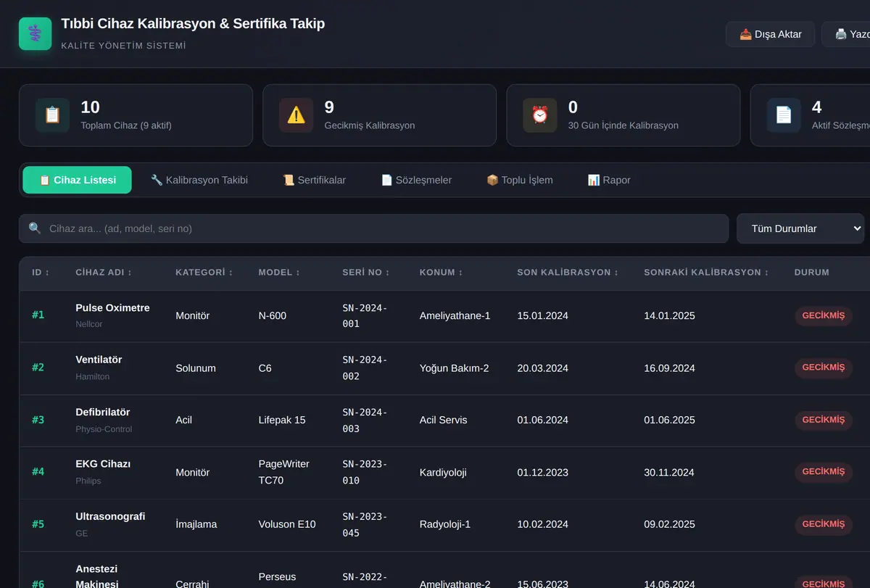This screenshot has width=870, height=588.
Task: Open the Tüm Durumlar status filter dropdown
Action: pos(800,228)
